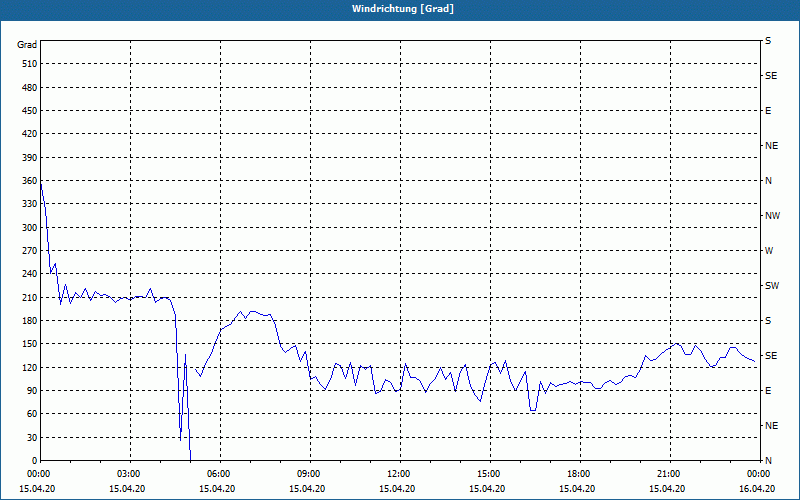
Task: Select the 480 value on the degree axis
Action: coord(30,87)
